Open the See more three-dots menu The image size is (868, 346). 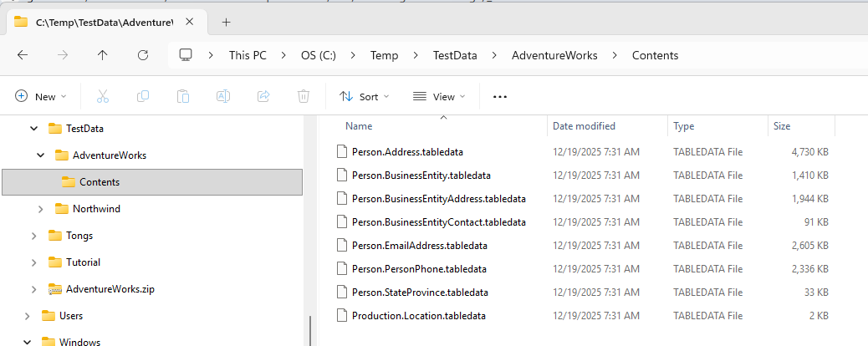coord(500,97)
